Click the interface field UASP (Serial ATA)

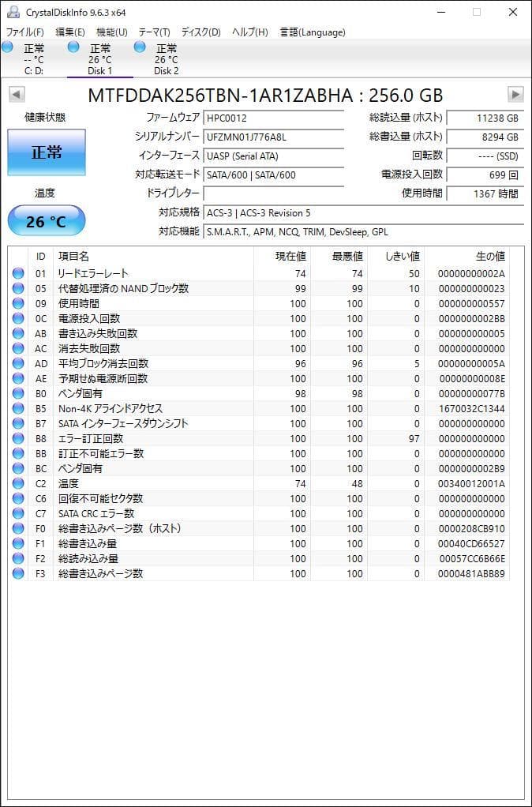coord(273,156)
